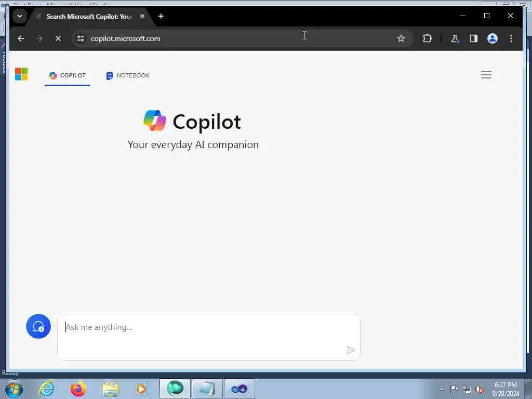Show hidden tray icons arrow
The height and width of the screenshot is (399, 532).
coord(442,389)
